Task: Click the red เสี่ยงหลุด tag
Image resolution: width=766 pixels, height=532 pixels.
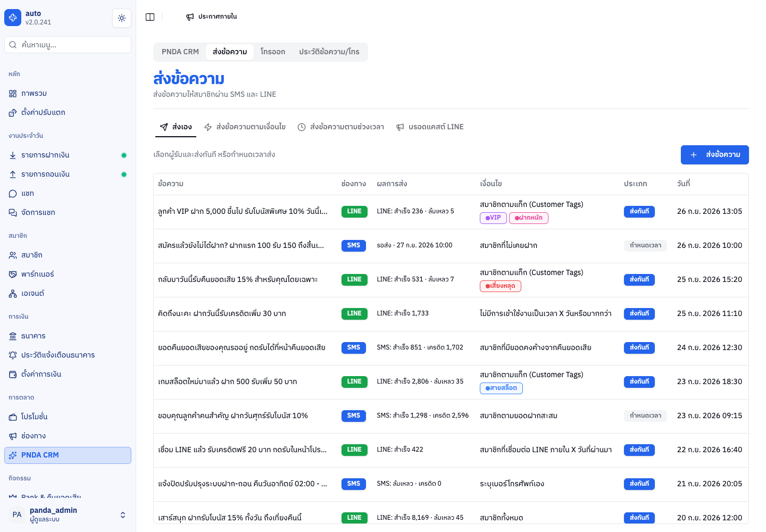Action: [x=501, y=286]
